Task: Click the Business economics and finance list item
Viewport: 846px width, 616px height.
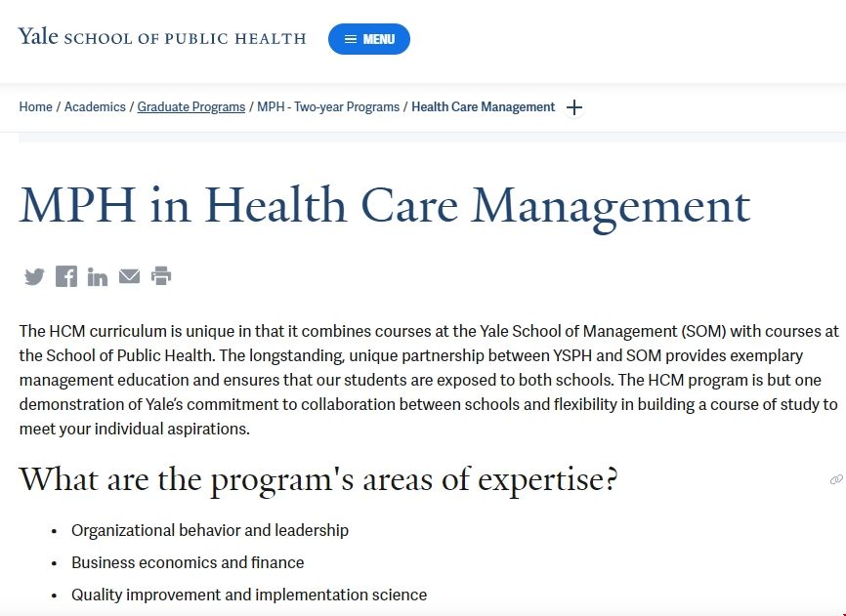Action: (188, 562)
